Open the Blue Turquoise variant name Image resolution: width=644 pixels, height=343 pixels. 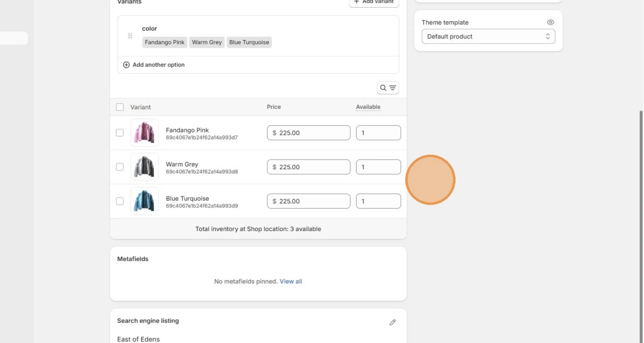(187, 199)
